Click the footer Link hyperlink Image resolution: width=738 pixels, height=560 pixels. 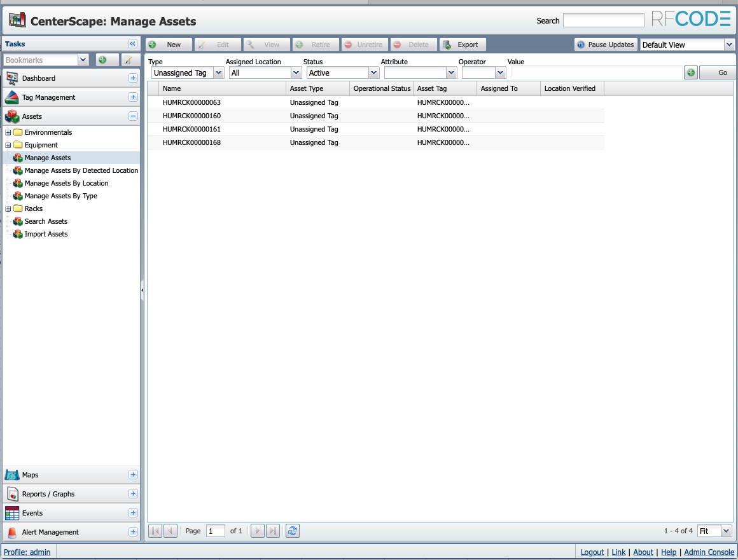tap(618, 552)
